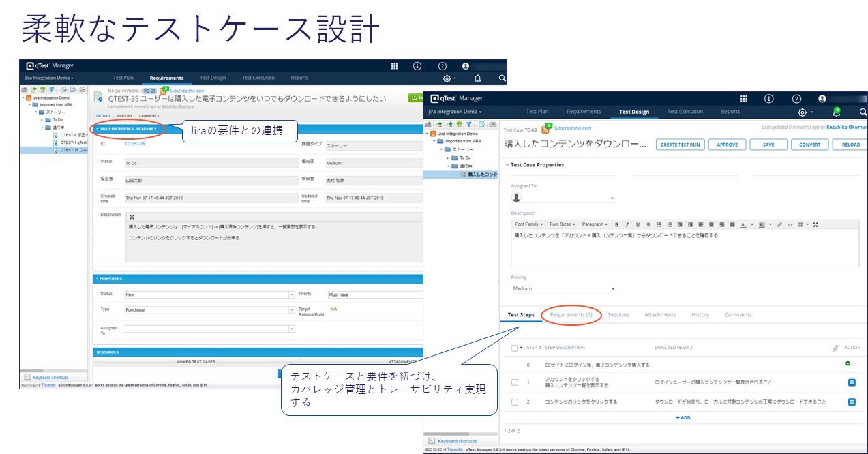
Task: Open Assigned To dropdown in test case properties
Action: click(563, 198)
